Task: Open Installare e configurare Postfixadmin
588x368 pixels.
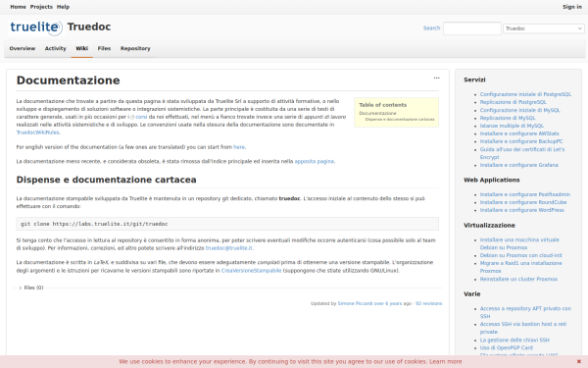Action: (x=525, y=194)
